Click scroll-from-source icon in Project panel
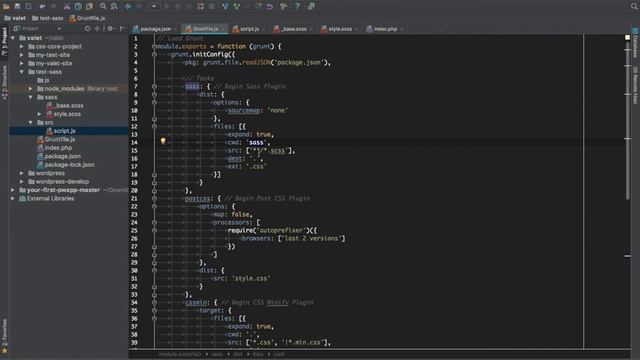The width and height of the screenshot is (640, 360). [87, 29]
